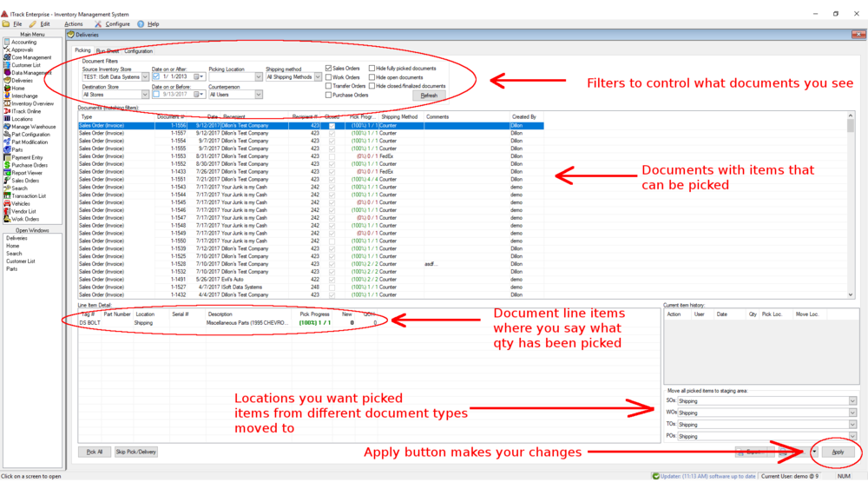Click the Core Management sidebar icon

pos(7,57)
